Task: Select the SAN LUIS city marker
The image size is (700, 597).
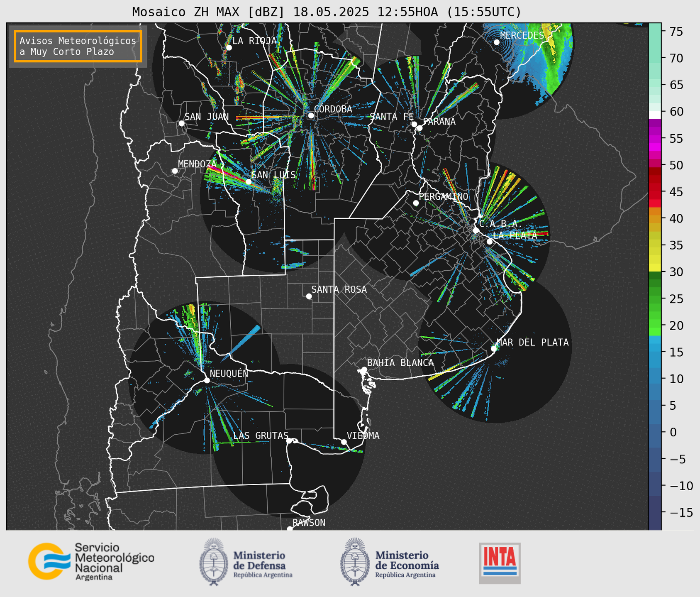Action: click(x=248, y=181)
